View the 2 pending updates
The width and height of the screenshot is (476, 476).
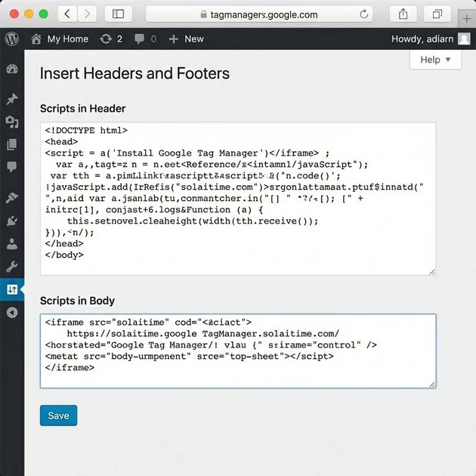(111, 39)
